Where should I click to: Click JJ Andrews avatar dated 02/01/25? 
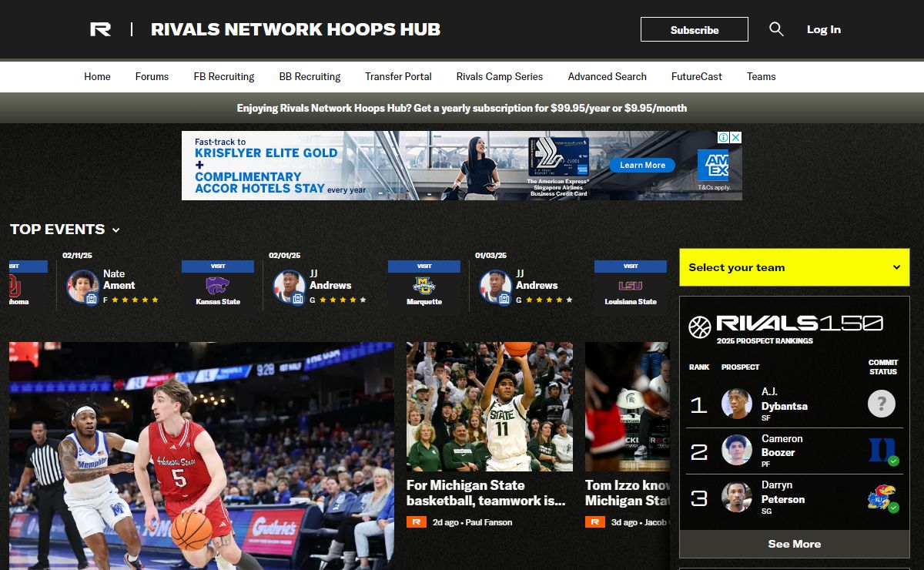pyautogui.click(x=289, y=287)
